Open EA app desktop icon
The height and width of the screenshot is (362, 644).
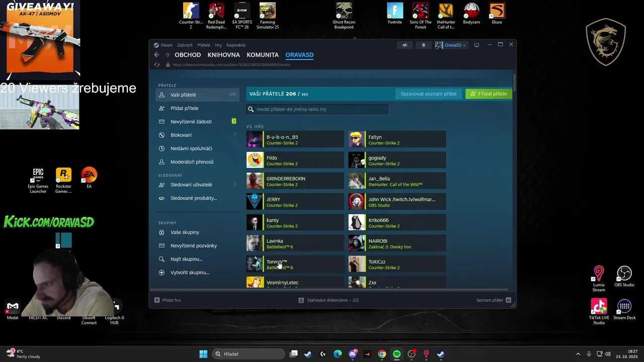pos(89,178)
